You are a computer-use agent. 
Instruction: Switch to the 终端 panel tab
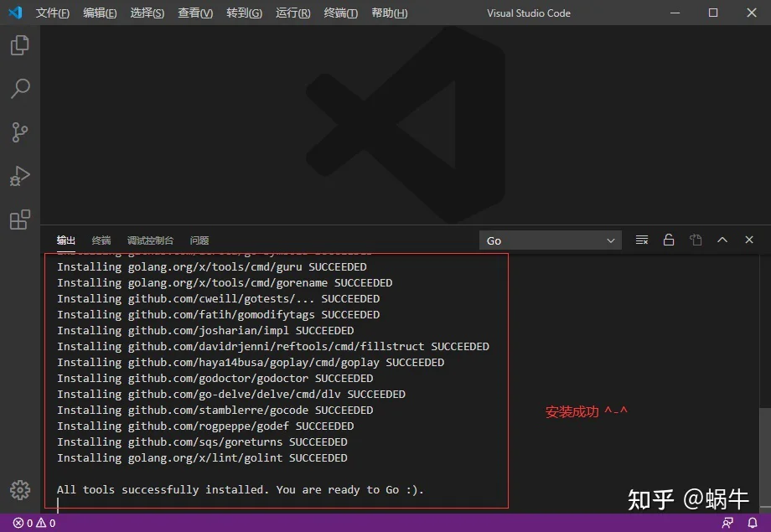[x=101, y=240]
